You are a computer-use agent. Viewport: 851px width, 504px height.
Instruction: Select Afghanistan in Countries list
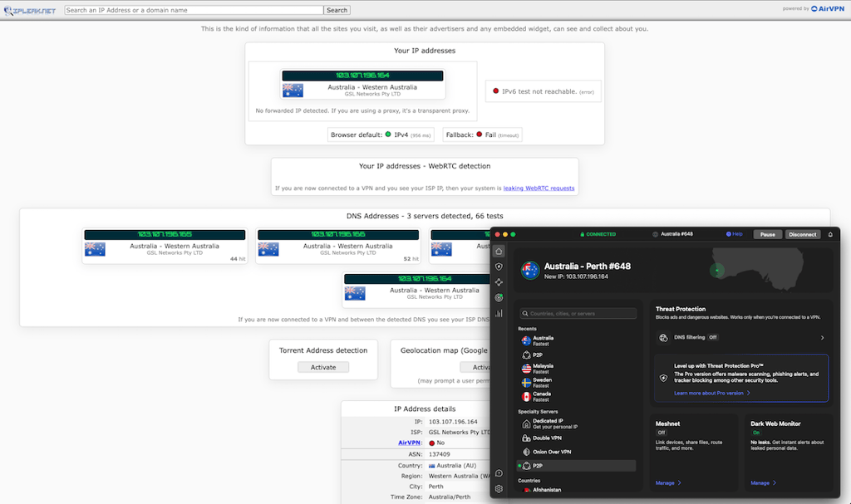pos(577,489)
